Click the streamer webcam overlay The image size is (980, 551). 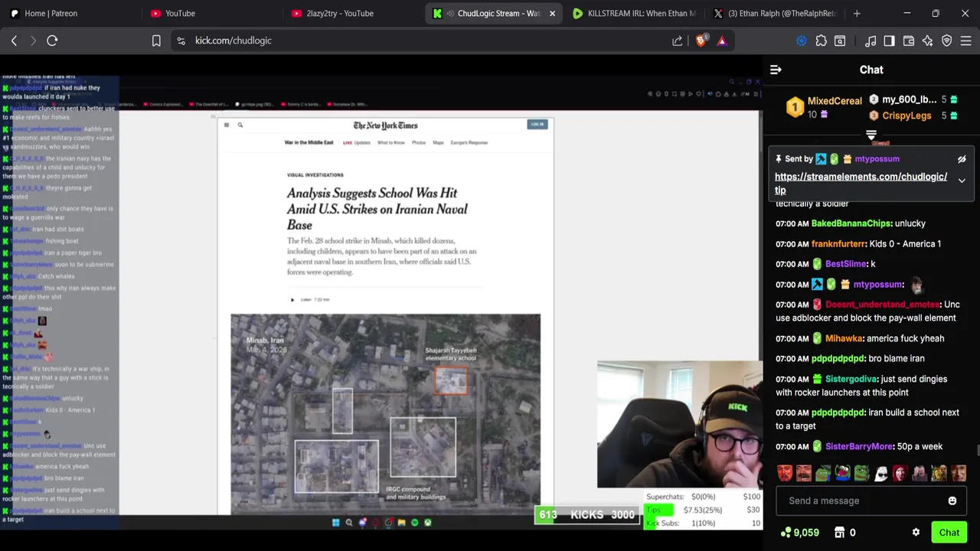tap(679, 425)
